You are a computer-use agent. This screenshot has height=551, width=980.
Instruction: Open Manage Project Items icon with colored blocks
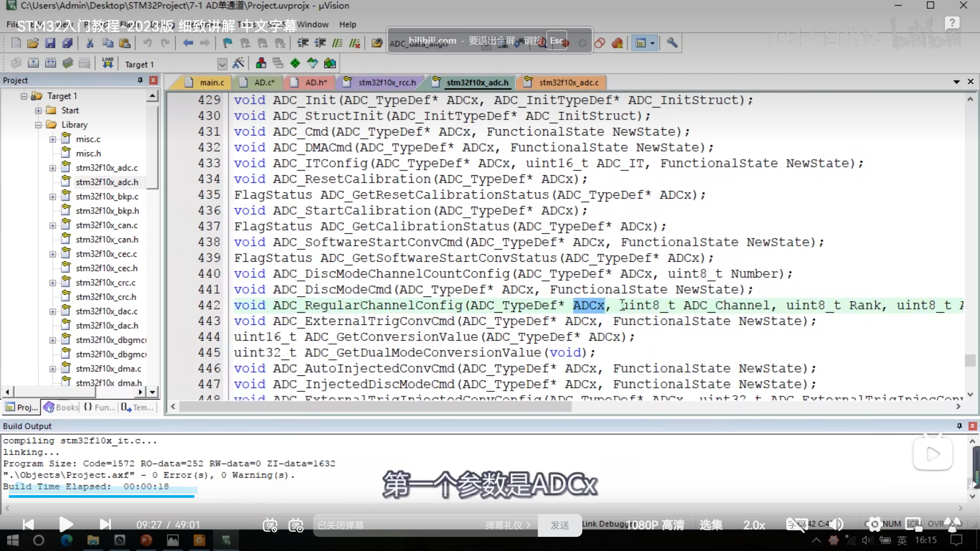coord(261,63)
